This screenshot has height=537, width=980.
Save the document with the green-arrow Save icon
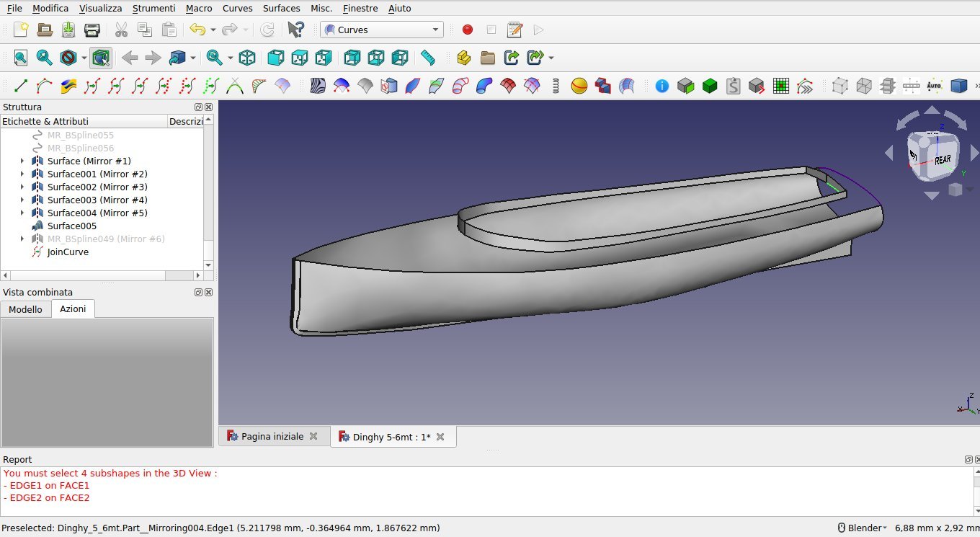[68, 30]
